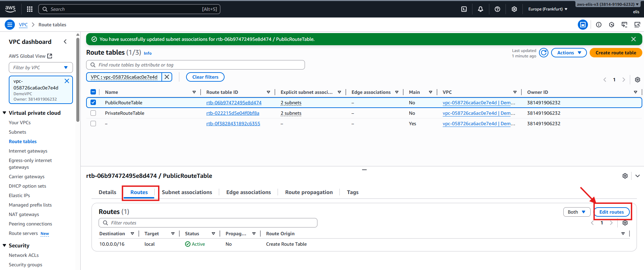Image resolution: width=644 pixels, height=270 pixels.
Task: Click the Edit routes button
Action: pos(611,212)
